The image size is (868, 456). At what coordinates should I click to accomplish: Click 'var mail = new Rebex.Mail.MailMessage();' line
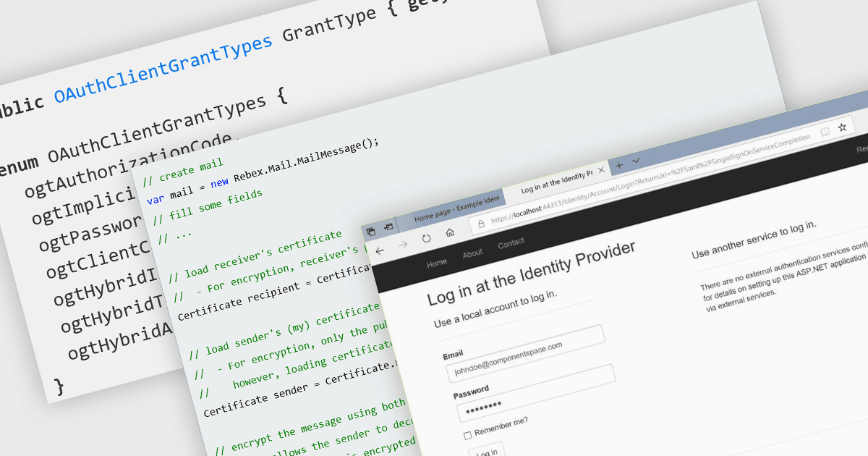263,171
